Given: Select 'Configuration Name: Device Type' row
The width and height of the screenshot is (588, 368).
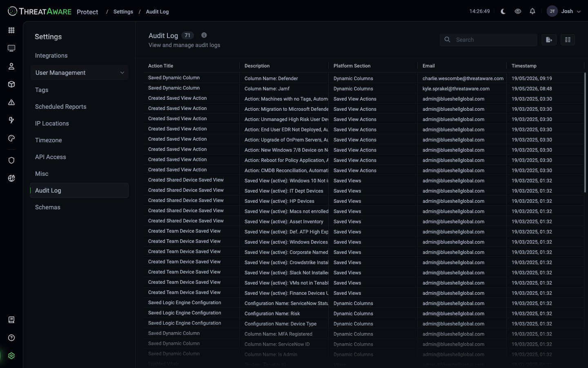Looking at the screenshot, I should click(x=363, y=324).
